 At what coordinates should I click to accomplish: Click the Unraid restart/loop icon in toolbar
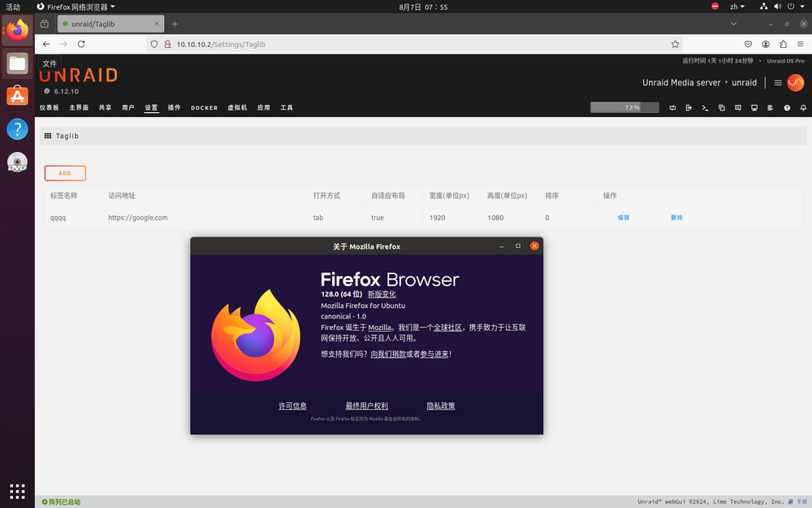[x=672, y=108]
